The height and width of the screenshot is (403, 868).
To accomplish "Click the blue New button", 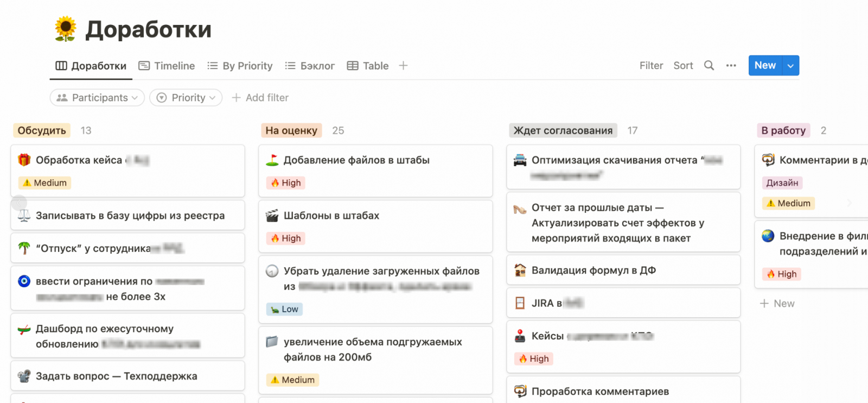I will [765, 66].
